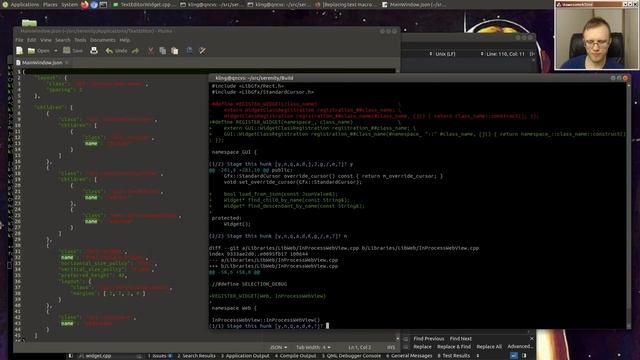
Task: Click the terminal vertical scrollbar
Action: (x=628, y=205)
